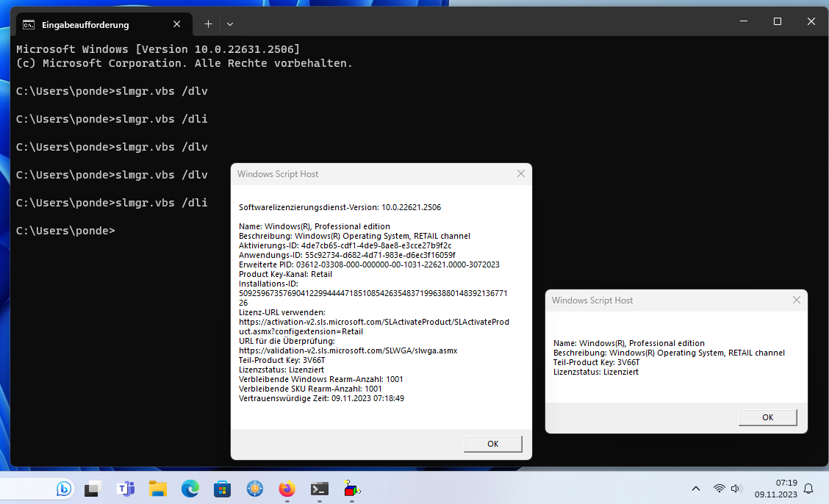Image resolution: width=829 pixels, height=504 pixels.
Task: Expand the terminal profile dropdown
Action: (230, 24)
